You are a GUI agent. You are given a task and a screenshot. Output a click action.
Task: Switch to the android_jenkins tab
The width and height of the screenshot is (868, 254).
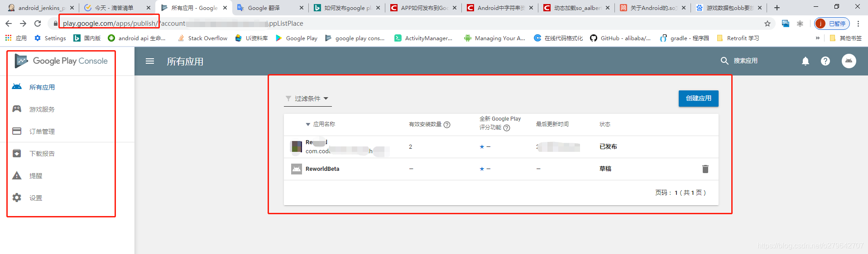pyautogui.click(x=41, y=8)
